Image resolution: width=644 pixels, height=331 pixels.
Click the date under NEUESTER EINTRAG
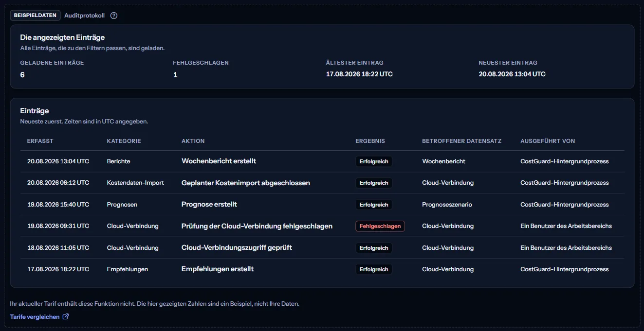(x=512, y=74)
